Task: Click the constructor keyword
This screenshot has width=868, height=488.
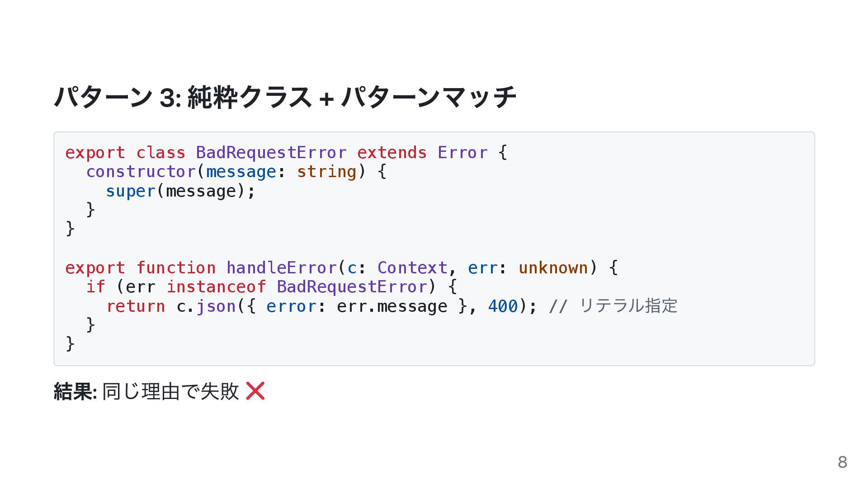Action: pyautogui.click(x=141, y=172)
